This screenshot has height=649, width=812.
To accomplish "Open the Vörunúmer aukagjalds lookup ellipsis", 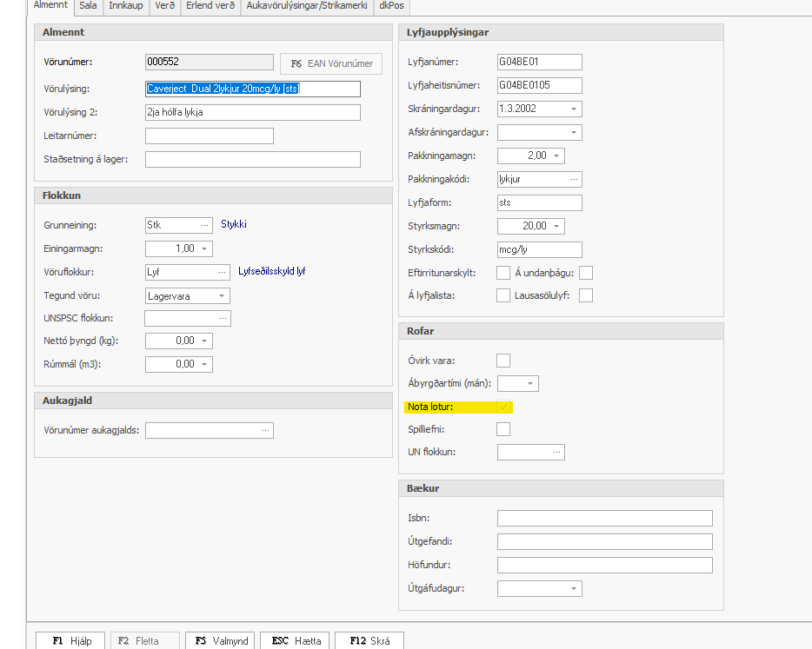I will tap(265, 430).
